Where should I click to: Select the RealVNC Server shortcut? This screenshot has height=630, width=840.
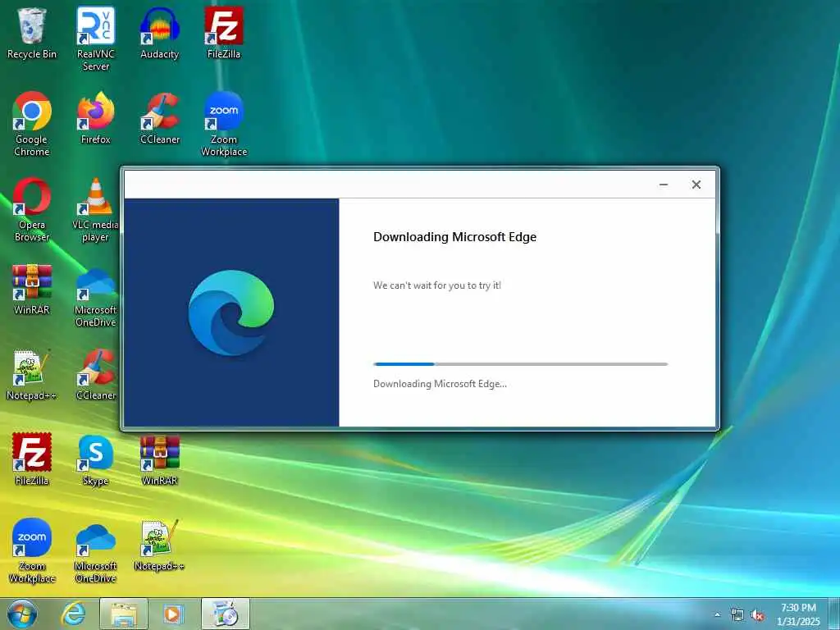[x=95, y=39]
